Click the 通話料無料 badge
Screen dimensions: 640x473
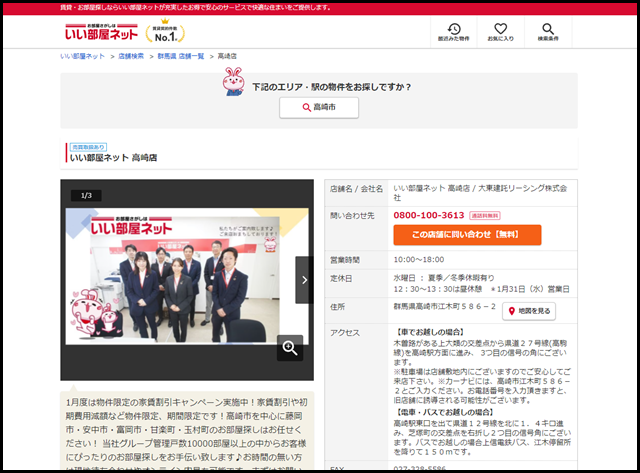click(485, 215)
